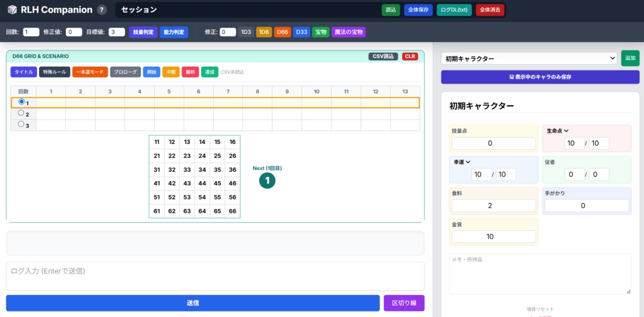Click the 宝物 treasure button
This screenshot has height=317, width=644.
pyautogui.click(x=321, y=32)
